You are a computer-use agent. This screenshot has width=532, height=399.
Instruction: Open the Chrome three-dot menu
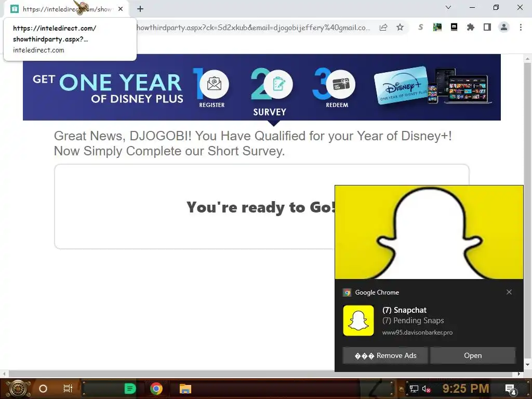click(x=521, y=27)
